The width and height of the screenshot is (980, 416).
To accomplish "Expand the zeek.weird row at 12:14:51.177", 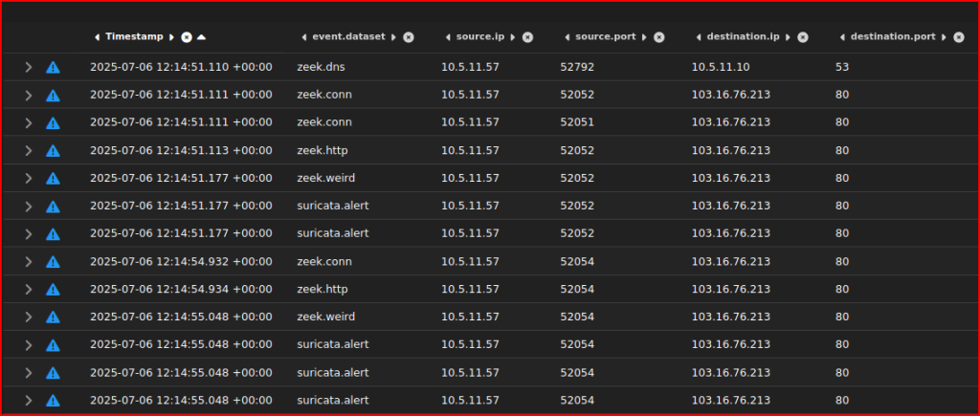I will tap(29, 179).
